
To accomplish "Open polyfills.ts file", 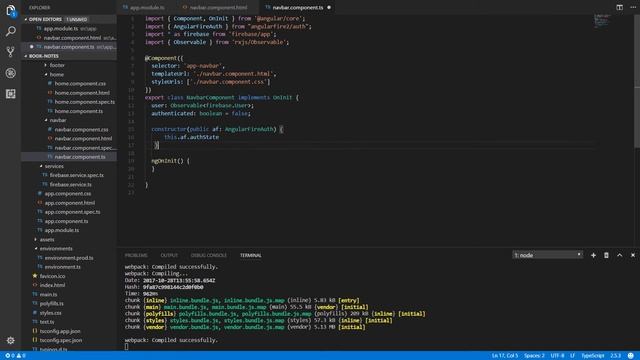I will pyautogui.click(x=51, y=304).
